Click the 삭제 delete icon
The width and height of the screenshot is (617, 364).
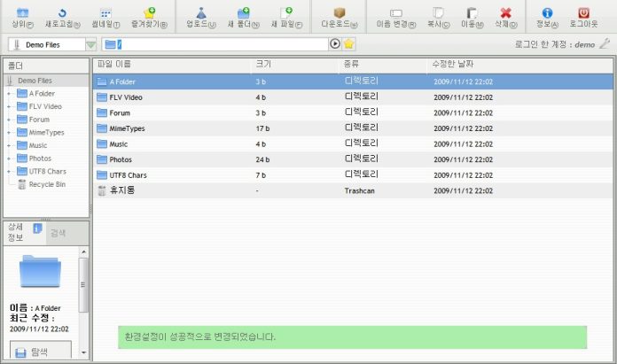(x=505, y=13)
